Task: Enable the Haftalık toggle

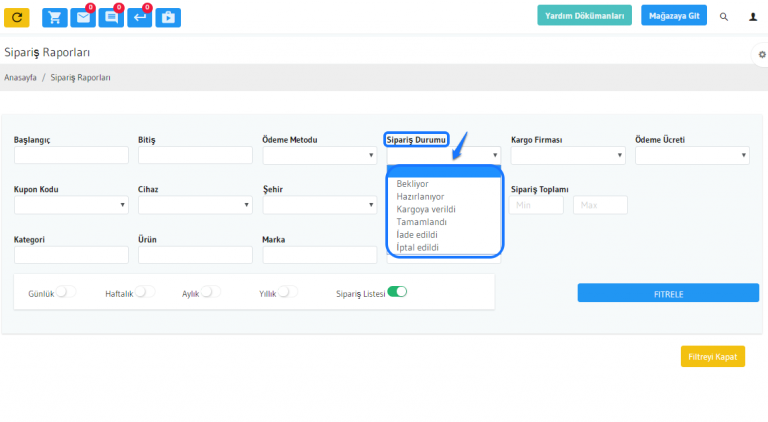Action: pyautogui.click(x=145, y=292)
